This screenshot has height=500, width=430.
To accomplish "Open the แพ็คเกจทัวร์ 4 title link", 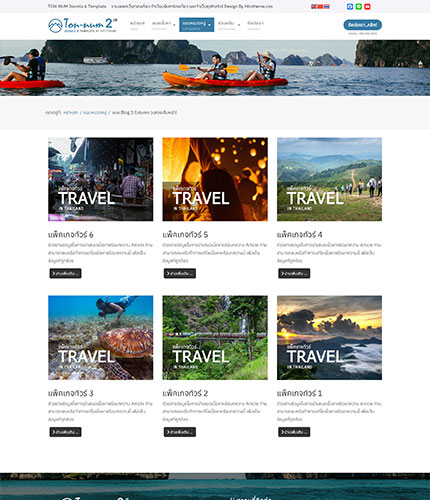I will [299, 234].
